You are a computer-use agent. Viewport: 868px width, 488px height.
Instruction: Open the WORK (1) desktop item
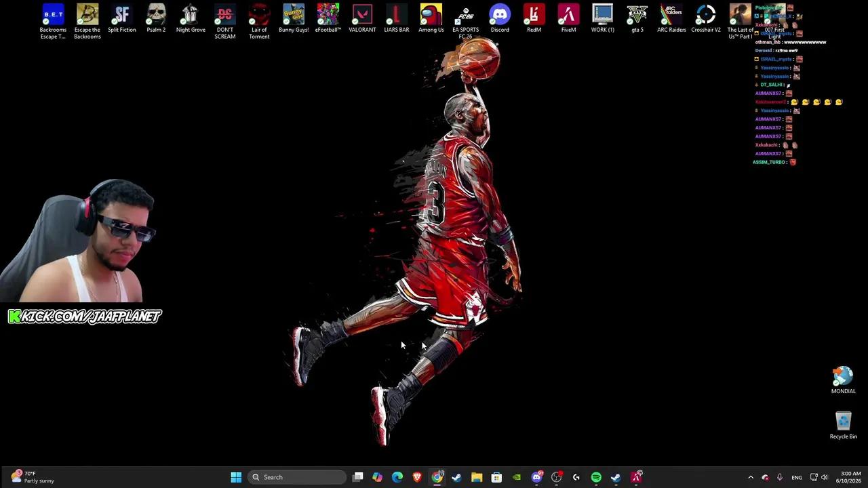pos(602,18)
